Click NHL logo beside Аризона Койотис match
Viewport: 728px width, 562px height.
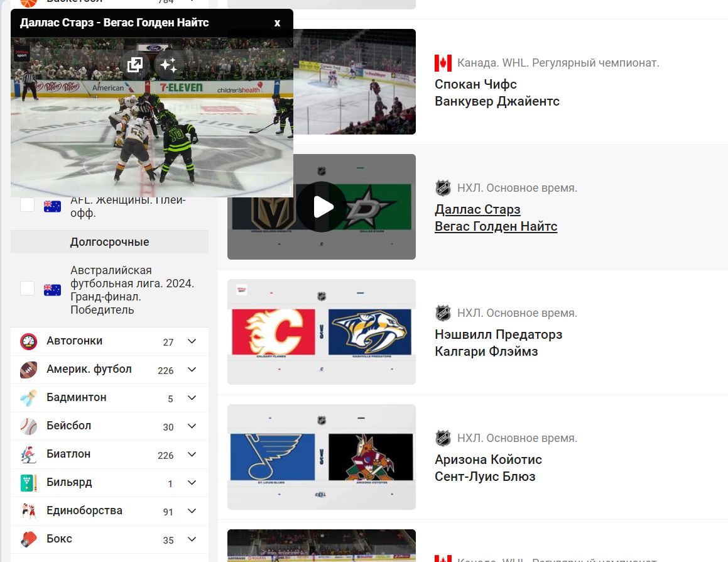tap(443, 438)
